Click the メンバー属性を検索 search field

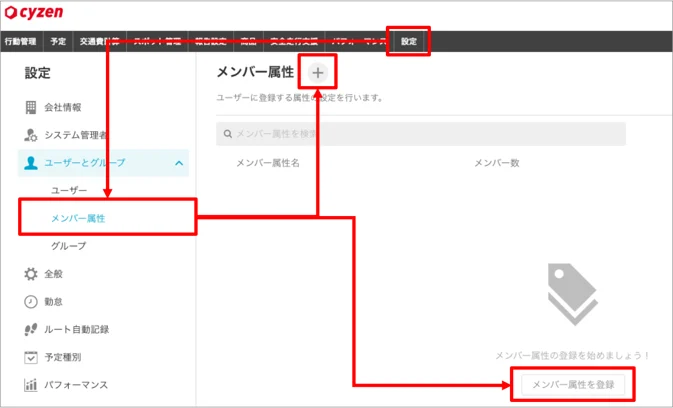click(421, 134)
